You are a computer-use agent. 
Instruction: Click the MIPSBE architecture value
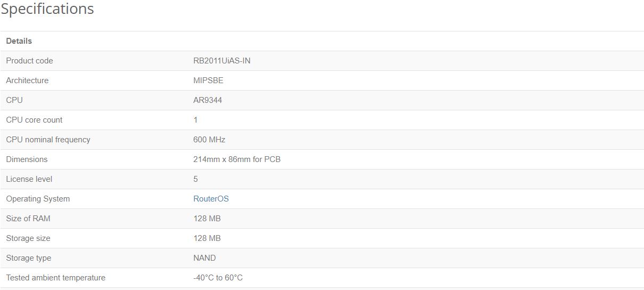click(x=208, y=80)
